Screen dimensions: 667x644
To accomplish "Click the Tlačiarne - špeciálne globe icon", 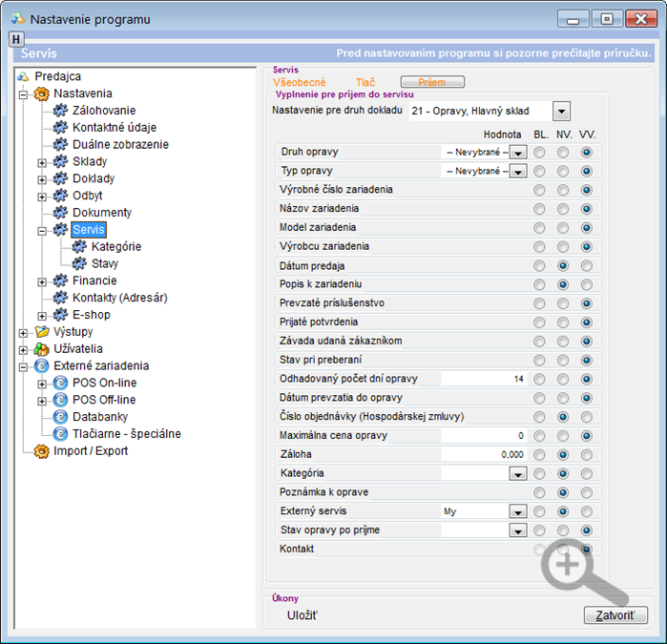I will (60, 434).
